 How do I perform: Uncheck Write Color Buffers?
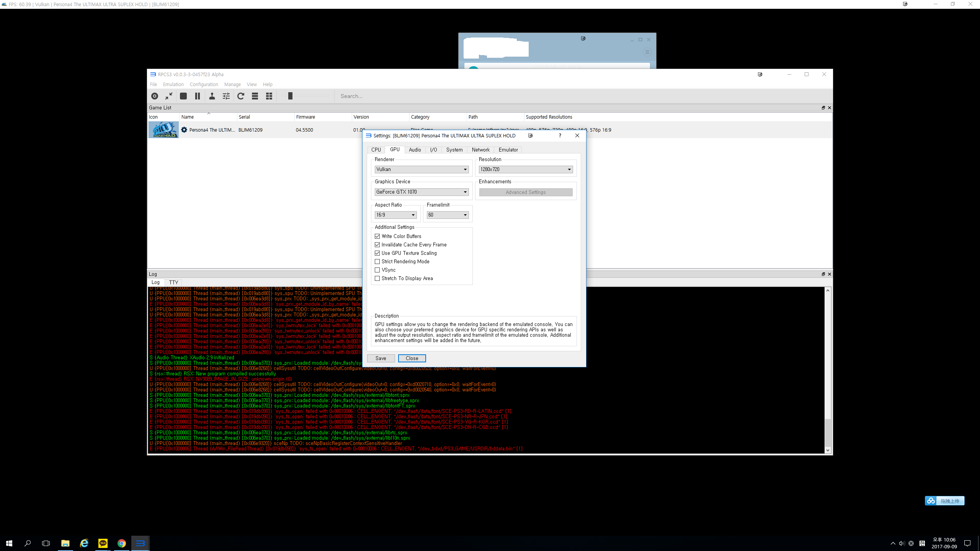pos(377,236)
